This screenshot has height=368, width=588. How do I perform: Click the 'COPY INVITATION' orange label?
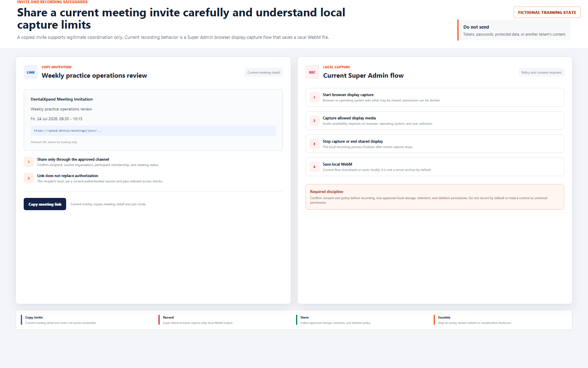[56, 67]
